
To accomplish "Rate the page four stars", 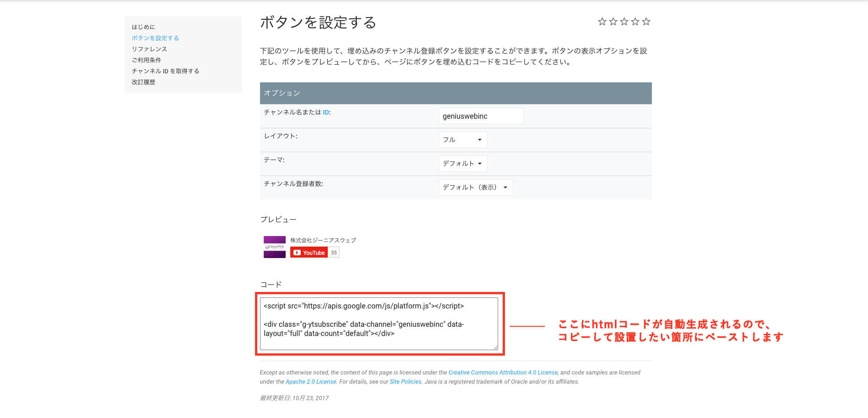I will tap(635, 22).
